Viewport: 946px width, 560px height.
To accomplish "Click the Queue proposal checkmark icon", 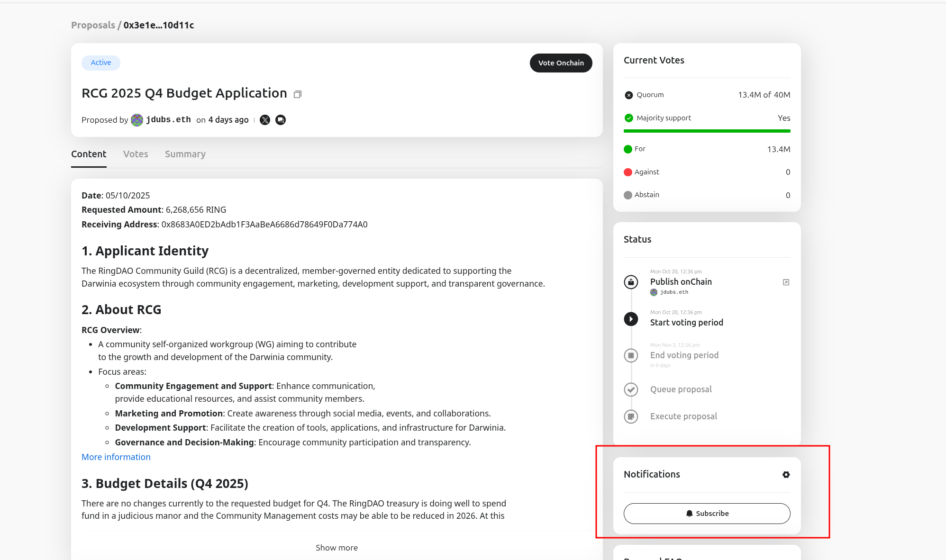I will [631, 389].
